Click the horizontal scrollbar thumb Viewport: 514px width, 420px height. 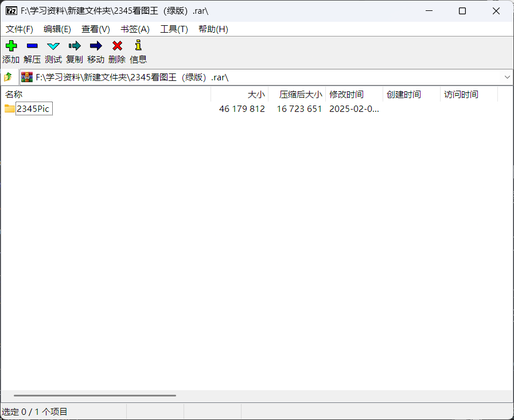tap(95, 395)
